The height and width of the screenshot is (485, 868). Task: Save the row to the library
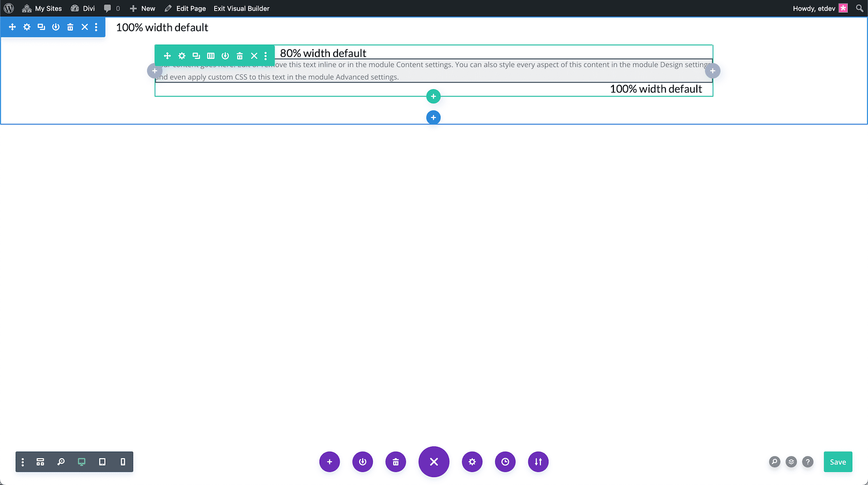tap(225, 55)
